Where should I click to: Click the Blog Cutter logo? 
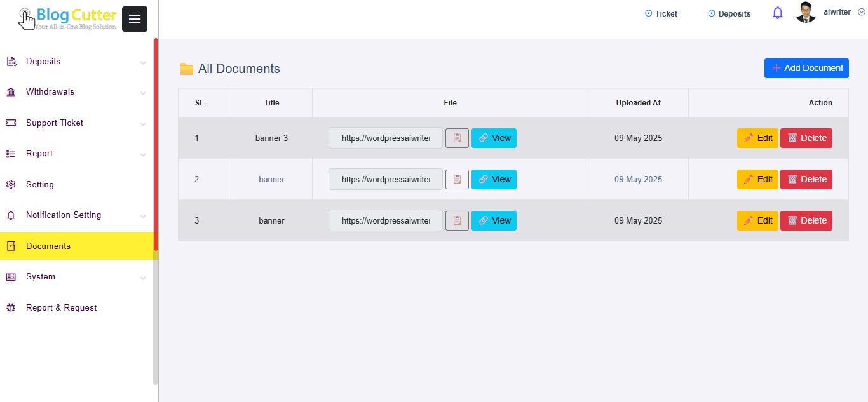[x=67, y=18]
